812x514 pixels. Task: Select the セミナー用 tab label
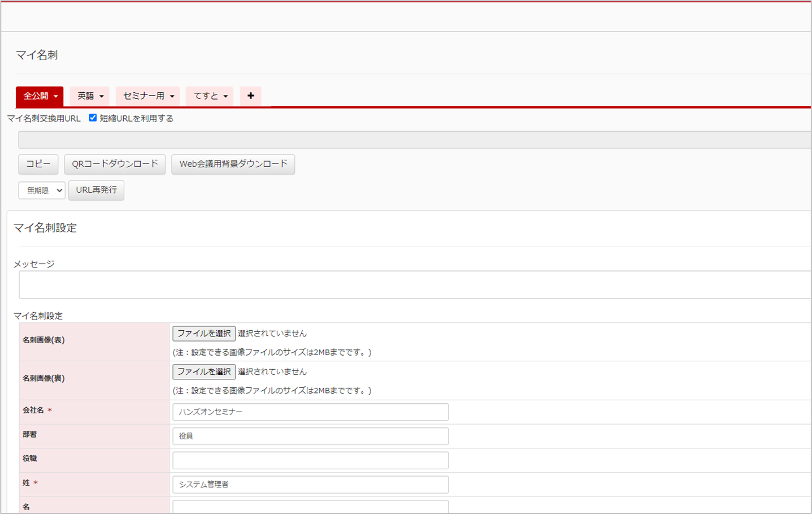(x=144, y=96)
